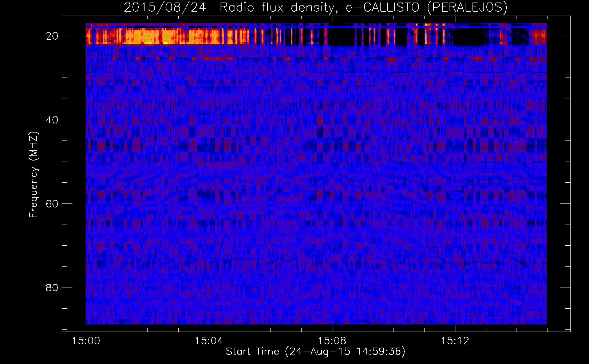The width and height of the screenshot is (589, 364).
Task: Click the 40 frequency tick label
Action: 52,120
